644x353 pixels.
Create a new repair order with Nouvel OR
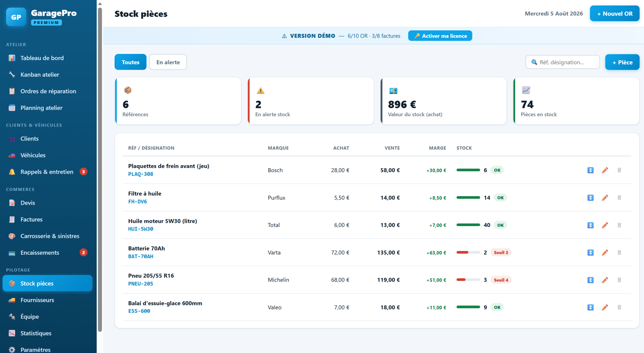coord(614,14)
